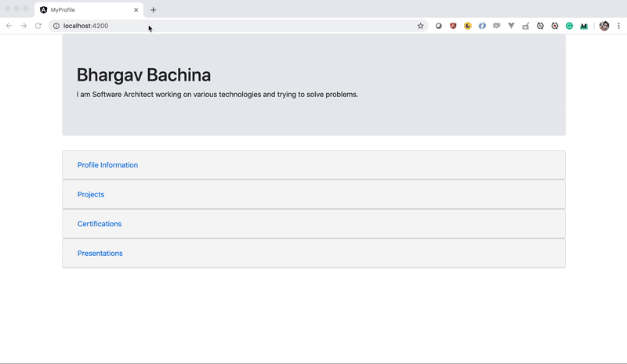This screenshot has height=364, width=627.
Task: Reload the page using the refresh icon
Action: pos(38,26)
